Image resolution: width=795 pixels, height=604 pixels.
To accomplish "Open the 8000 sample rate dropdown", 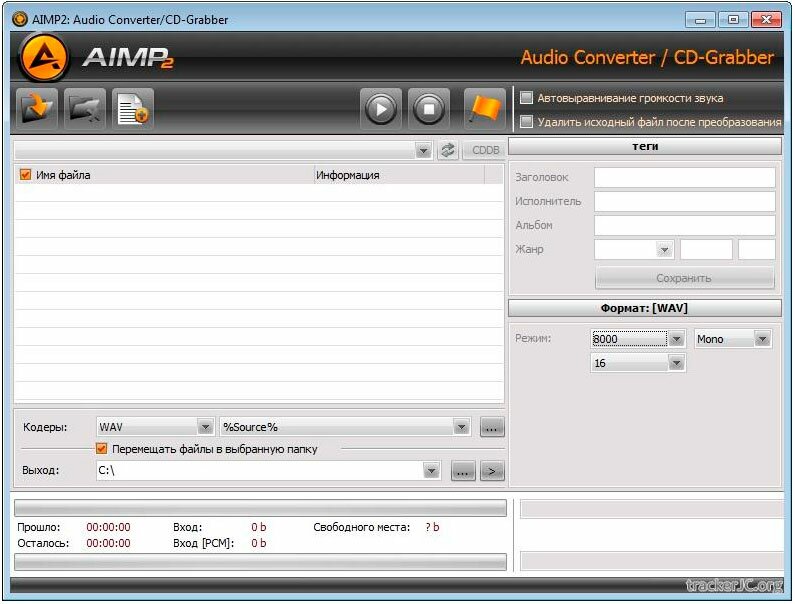I will pos(676,339).
